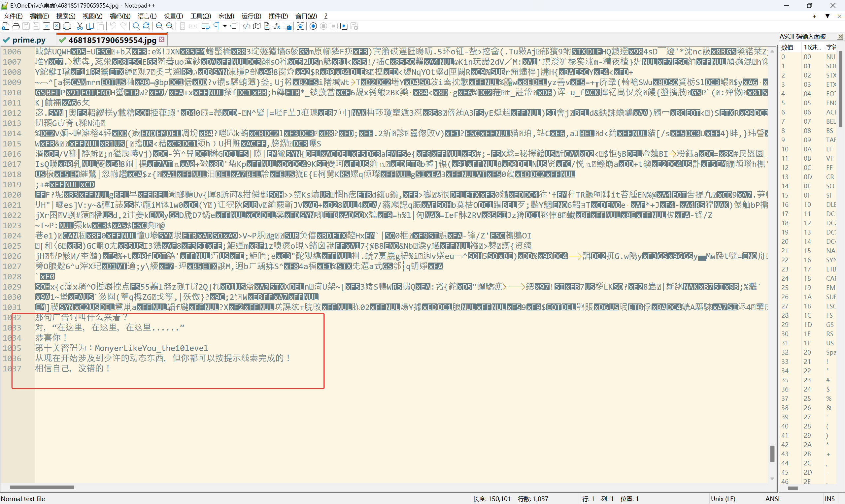845x504 pixels.
Task: Click the Open file folder icon
Action: point(16,26)
